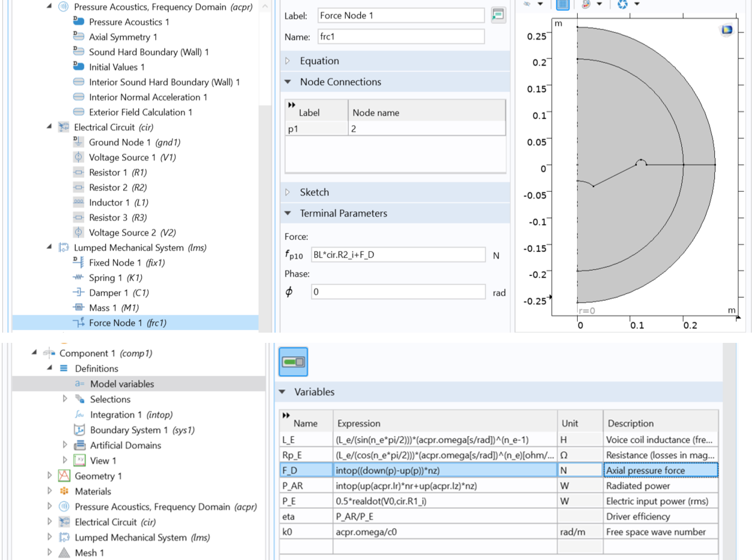Toggle the grid display icon in the Graphics toolbar
The image size is (754, 560).
coord(562,4)
